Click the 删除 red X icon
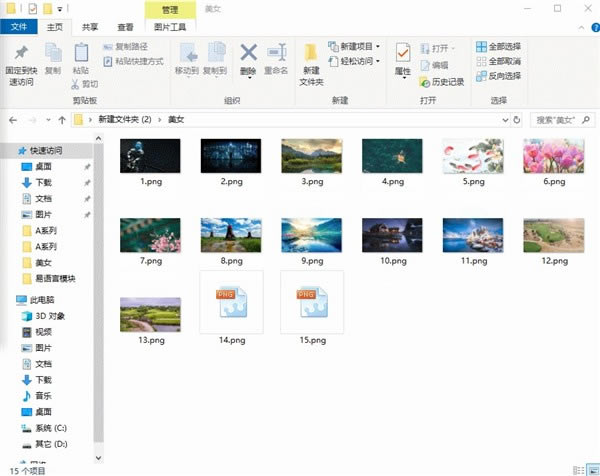 click(x=248, y=52)
